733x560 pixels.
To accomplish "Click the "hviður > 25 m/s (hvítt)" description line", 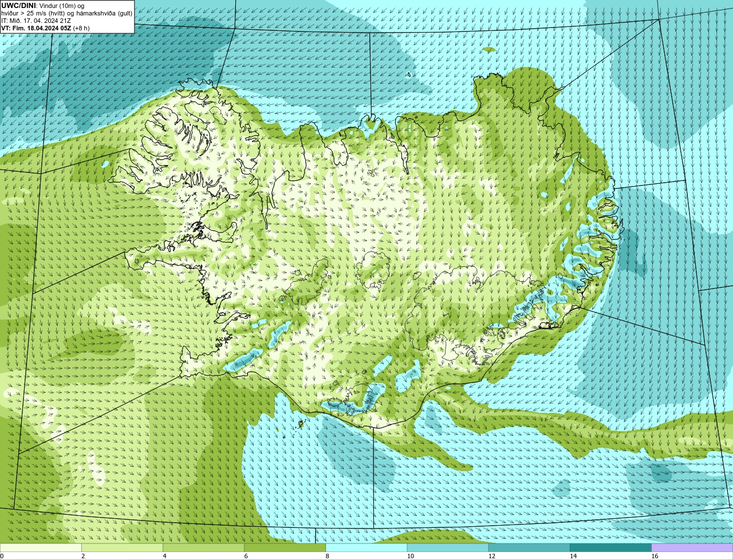I will tap(66, 13).
